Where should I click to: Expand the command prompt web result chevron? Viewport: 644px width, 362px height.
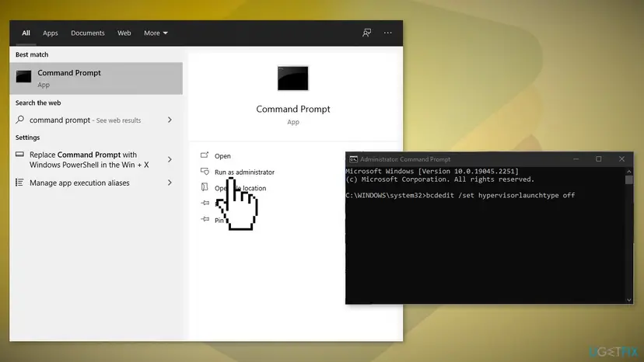[x=170, y=120]
